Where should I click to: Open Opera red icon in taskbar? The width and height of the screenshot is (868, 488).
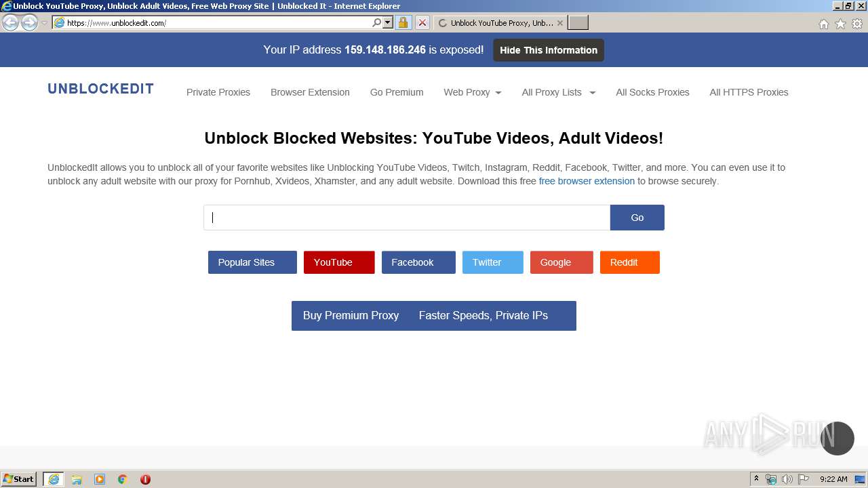coord(145,479)
